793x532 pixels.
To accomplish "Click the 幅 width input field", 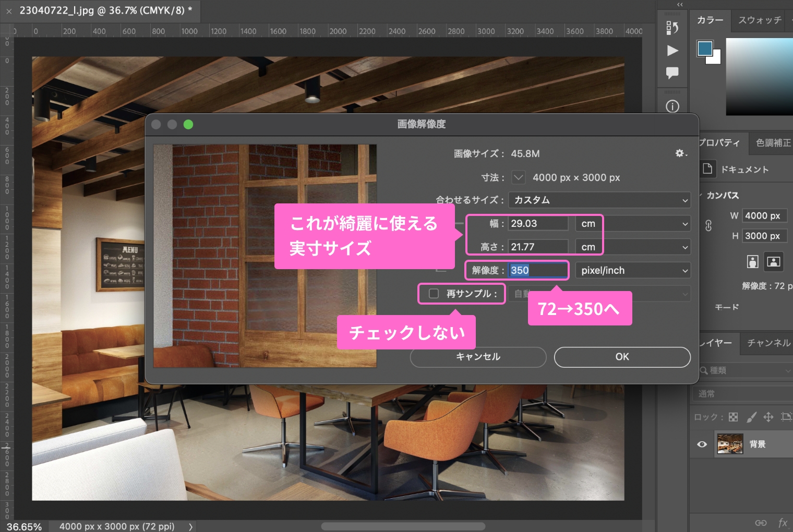I will click(538, 224).
